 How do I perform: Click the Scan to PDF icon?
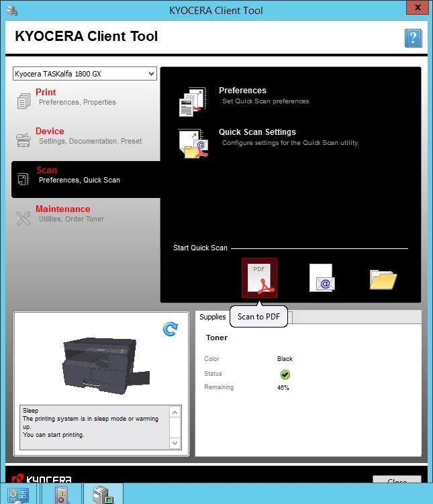[x=259, y=278]
